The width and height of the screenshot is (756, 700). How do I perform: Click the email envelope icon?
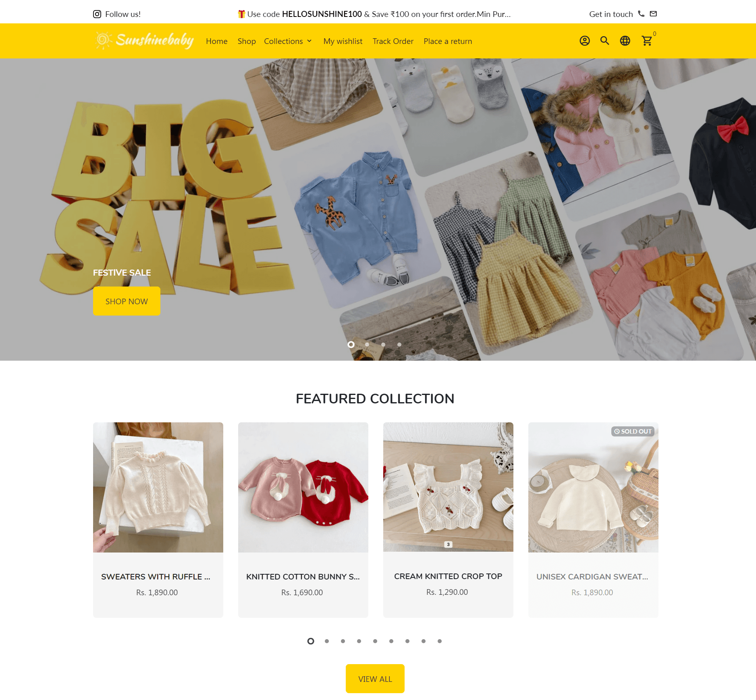(x=653, y=14)
